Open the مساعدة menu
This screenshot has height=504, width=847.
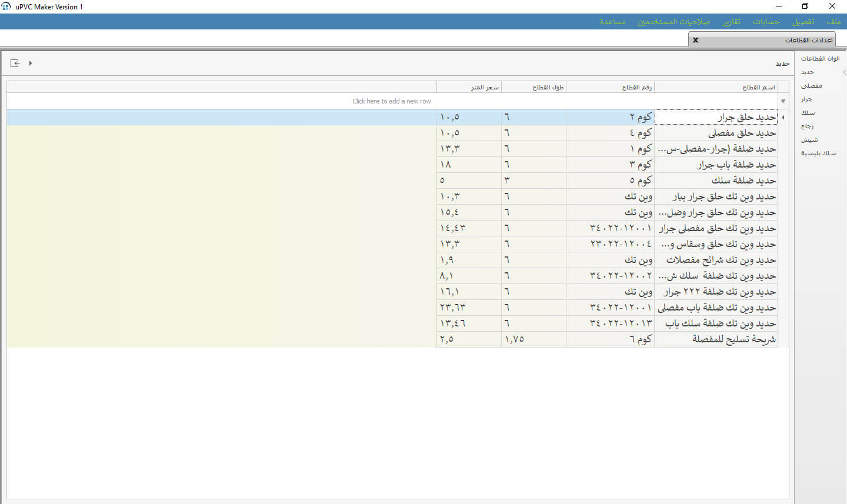(x=612, y=22)
